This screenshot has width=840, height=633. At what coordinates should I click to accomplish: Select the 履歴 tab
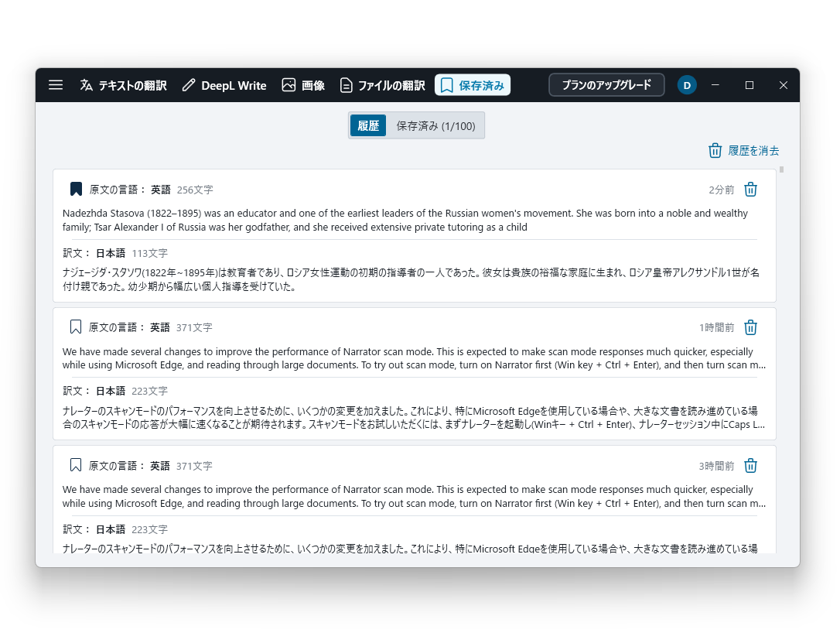[367, 125]
